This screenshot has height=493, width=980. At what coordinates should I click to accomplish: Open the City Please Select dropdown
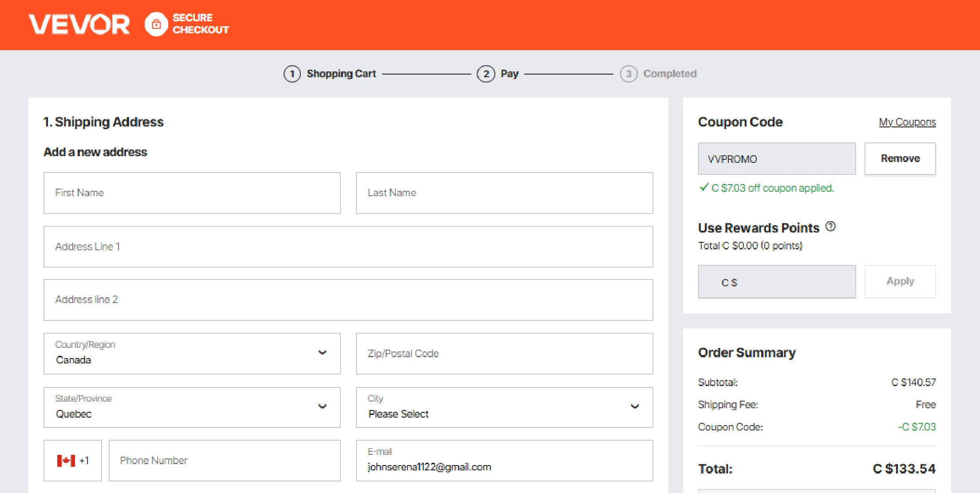tap(504, 407)
